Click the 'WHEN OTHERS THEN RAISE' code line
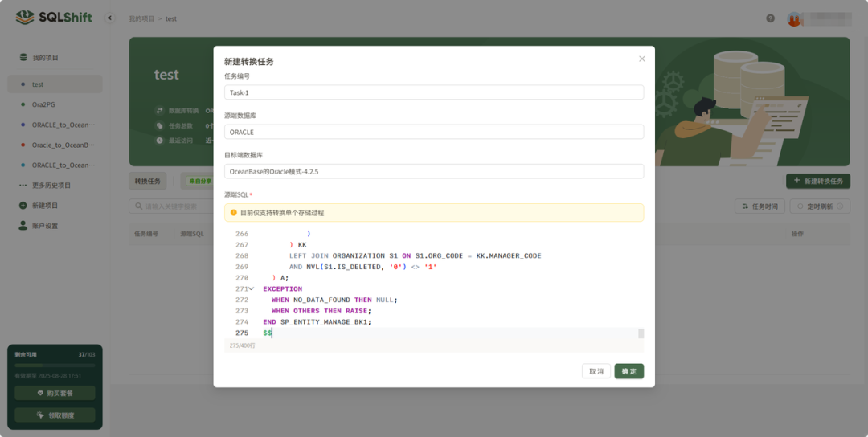 [321, 311]
